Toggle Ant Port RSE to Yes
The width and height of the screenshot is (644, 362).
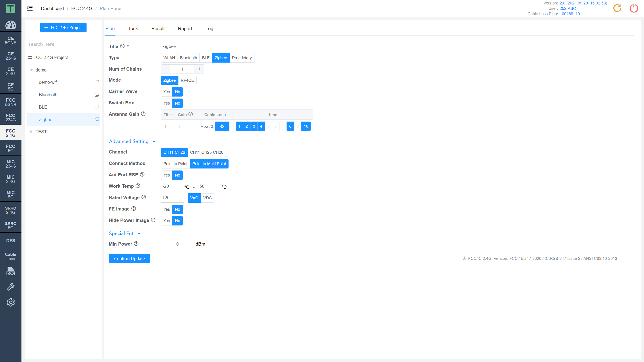pyautogui.click(x=166, y=175)
